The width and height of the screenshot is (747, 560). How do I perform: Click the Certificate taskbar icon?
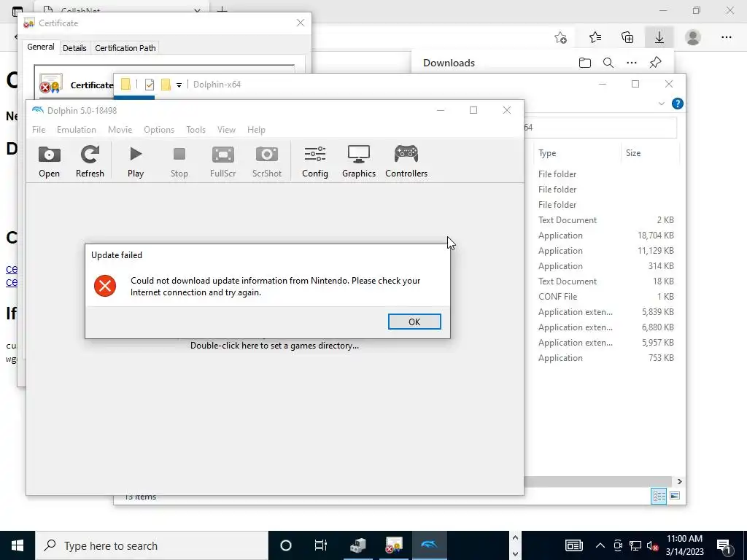tap(393, 545)
